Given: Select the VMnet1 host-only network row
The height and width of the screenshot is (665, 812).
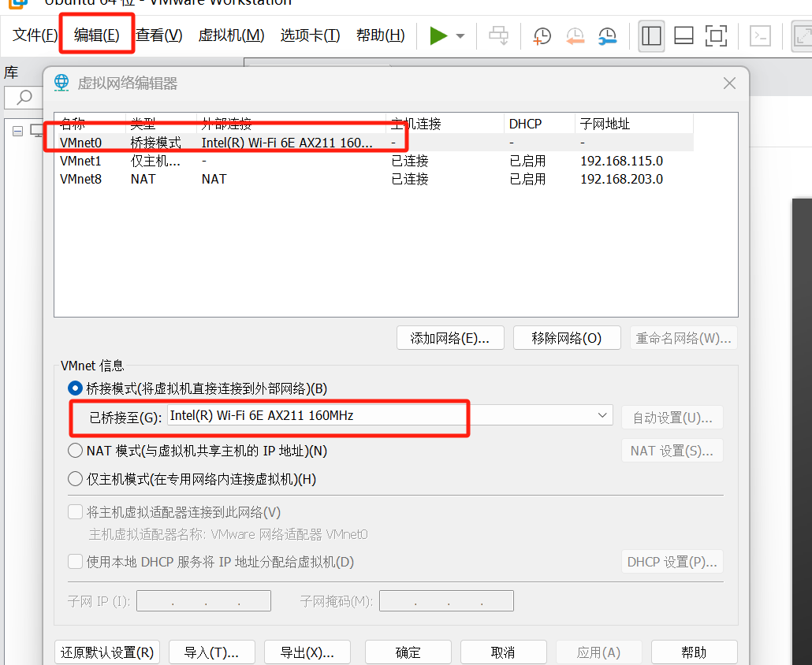Looking at the screenshot, I should pos(375,161).
